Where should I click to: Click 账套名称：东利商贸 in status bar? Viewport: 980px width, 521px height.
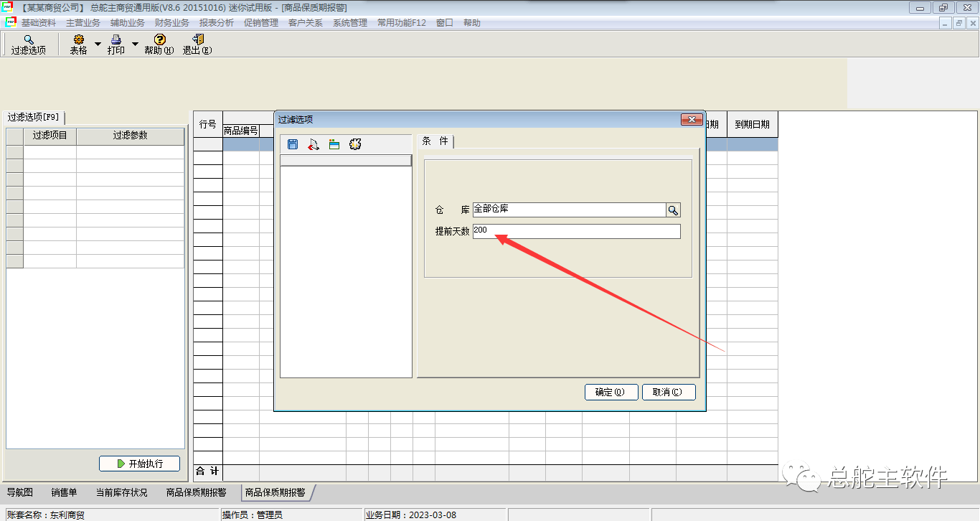tap(44, 515)
